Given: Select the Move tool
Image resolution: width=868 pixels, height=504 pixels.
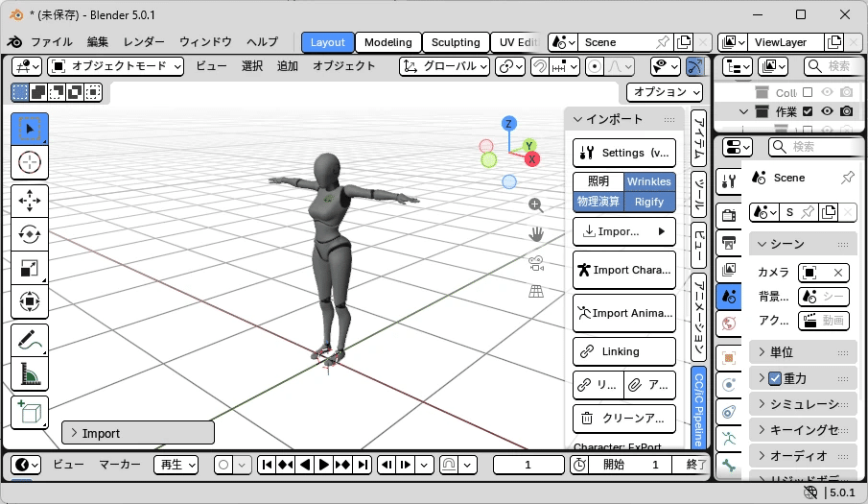Looking at the screenshot, I should tap(30, 201).
